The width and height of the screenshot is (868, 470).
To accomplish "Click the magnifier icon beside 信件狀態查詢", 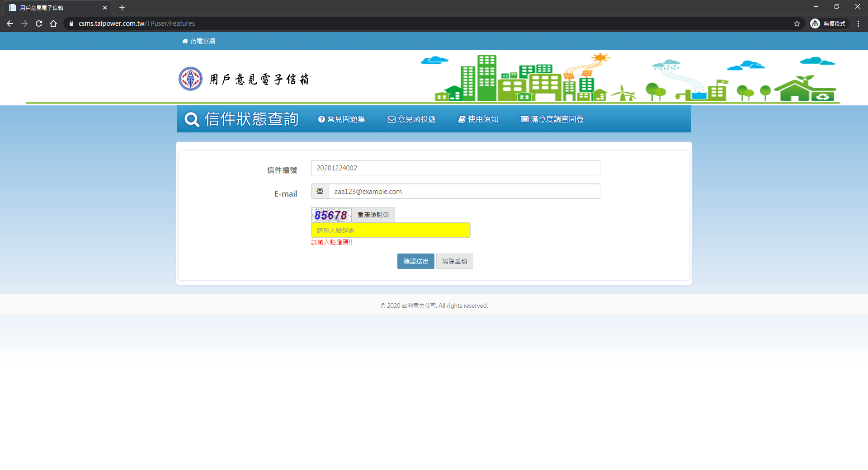I will (192, 119).
